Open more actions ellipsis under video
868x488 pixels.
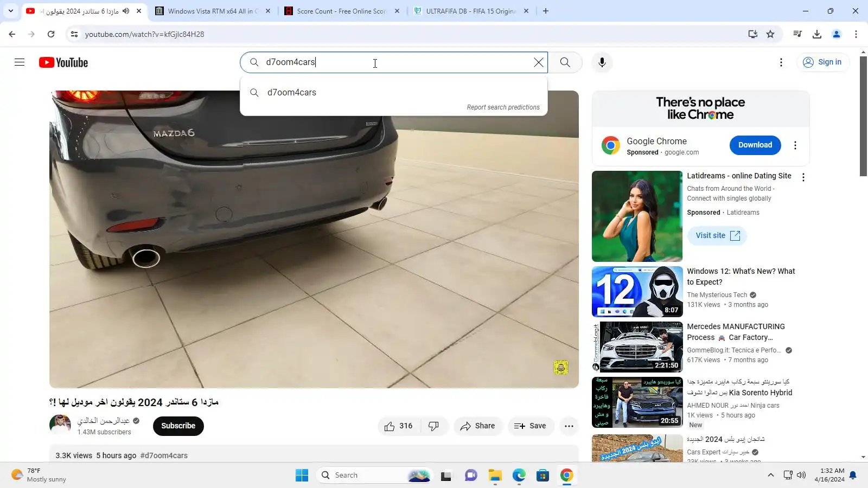[x=569, y=426]
